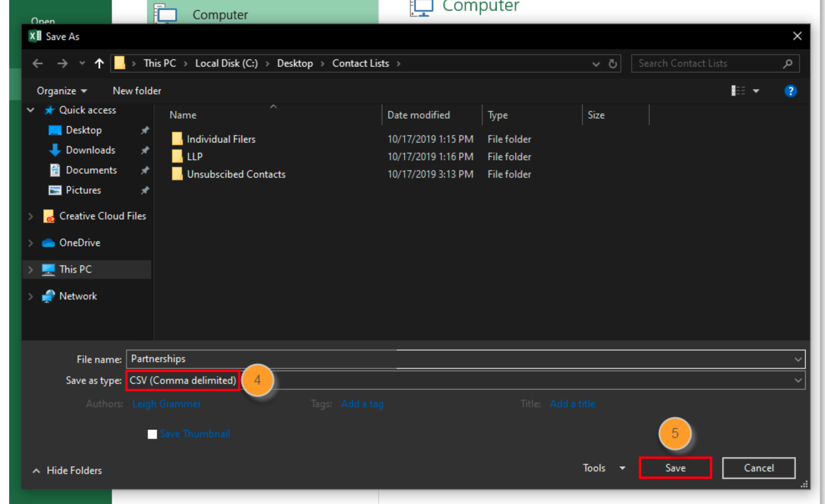Click the Cancel button

(x=758, y=468)
